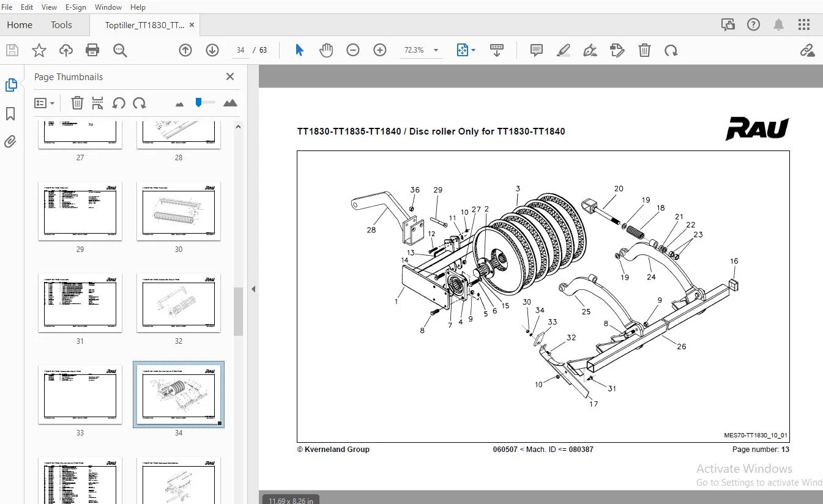Toggle the Page Thumbnails panel icon
Image resolution: width=823 pixels, height=504 pixels.
(x=10, y=85)
